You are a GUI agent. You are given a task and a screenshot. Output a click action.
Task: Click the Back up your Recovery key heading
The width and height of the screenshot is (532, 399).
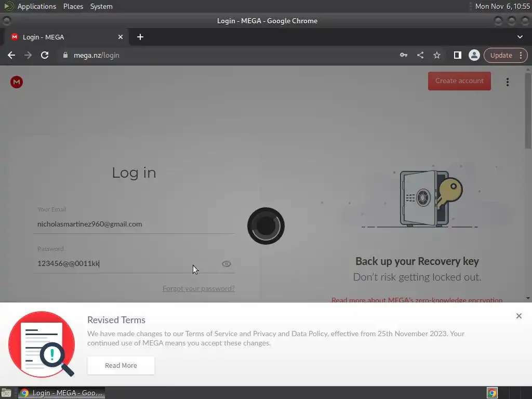417,261
